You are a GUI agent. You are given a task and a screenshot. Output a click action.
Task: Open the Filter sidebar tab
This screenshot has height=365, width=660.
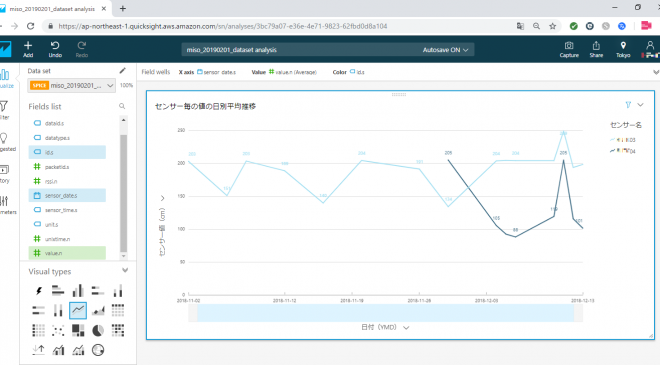click(4, 110)
